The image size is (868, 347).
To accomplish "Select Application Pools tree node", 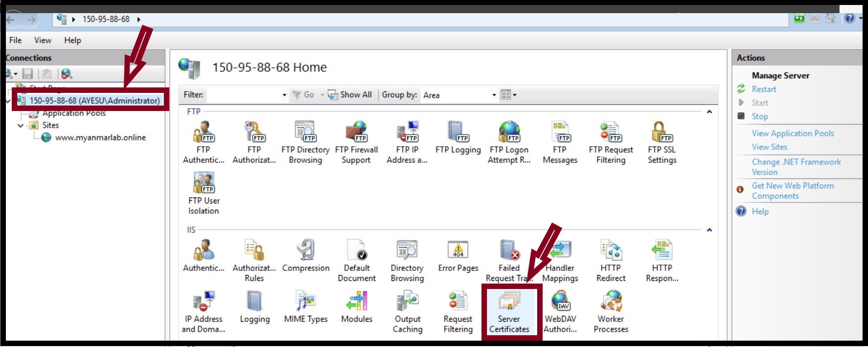I will tap(74, 113).
